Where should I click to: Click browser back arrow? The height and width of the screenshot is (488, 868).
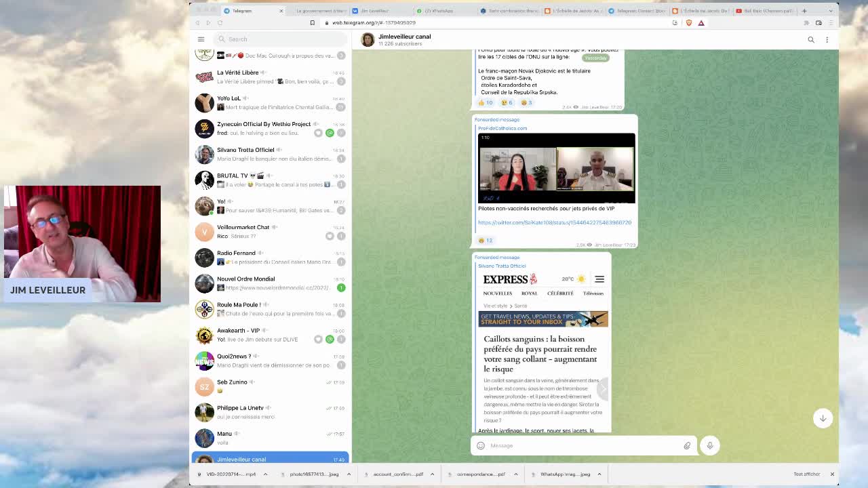point(197,23)
